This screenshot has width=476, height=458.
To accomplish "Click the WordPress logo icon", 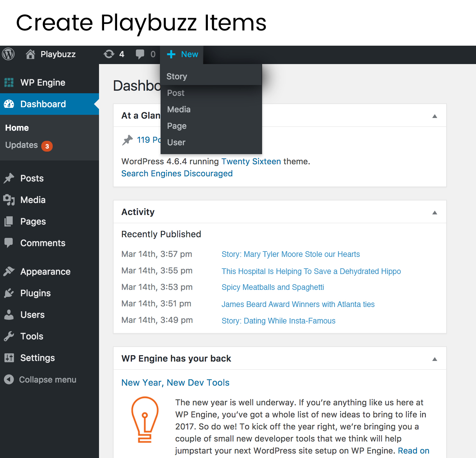I will [9, 54].
